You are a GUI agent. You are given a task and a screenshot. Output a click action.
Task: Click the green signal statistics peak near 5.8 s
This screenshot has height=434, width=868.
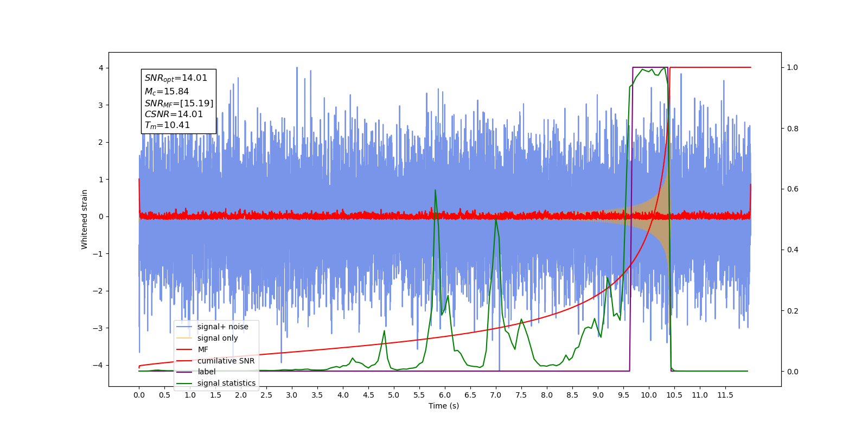(435, 190)
